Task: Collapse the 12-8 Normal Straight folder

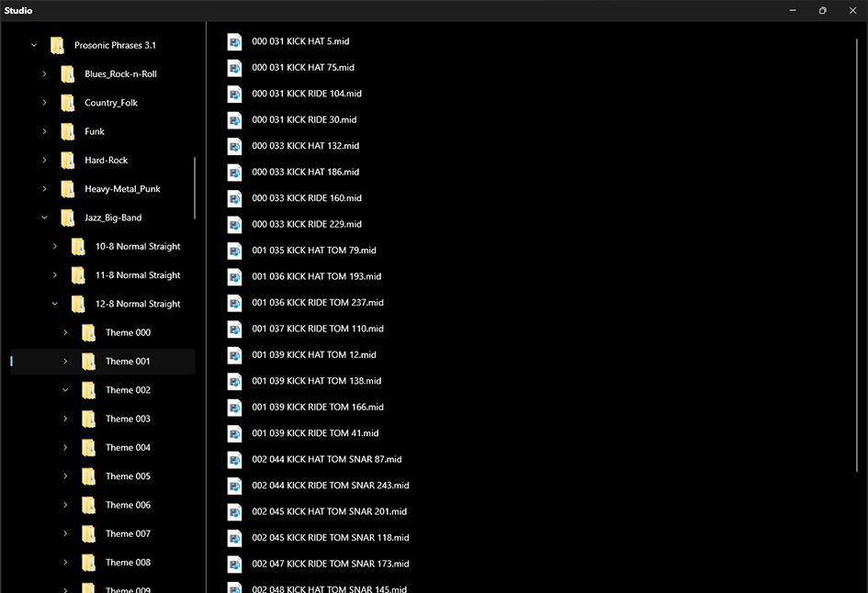Action: (x=55, y=304)
